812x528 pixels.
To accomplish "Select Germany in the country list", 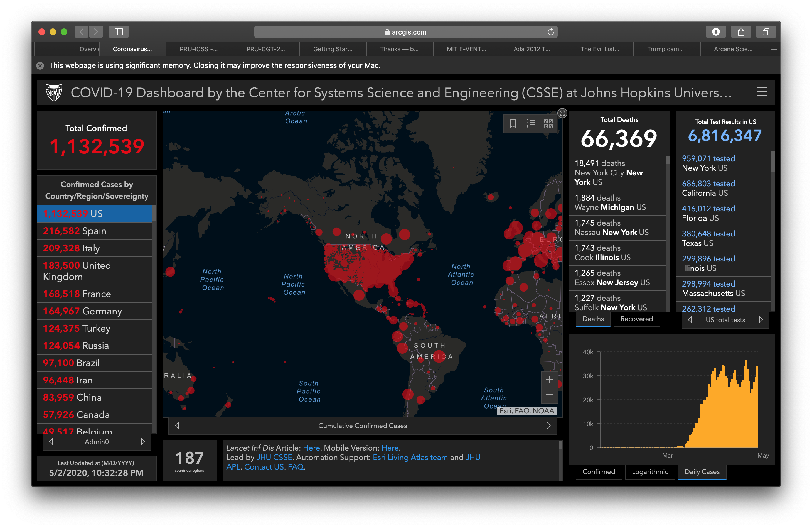I will [95, 311].
